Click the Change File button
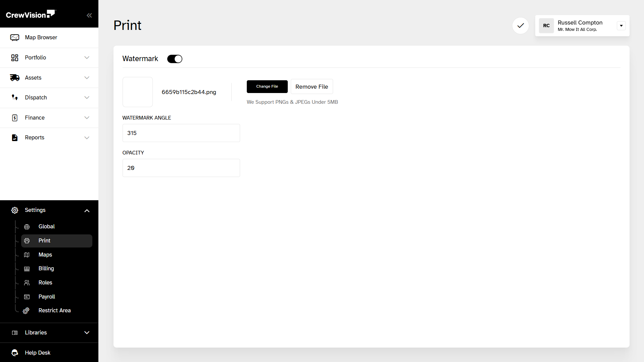644x362 pixels. (x=267, y=87)
